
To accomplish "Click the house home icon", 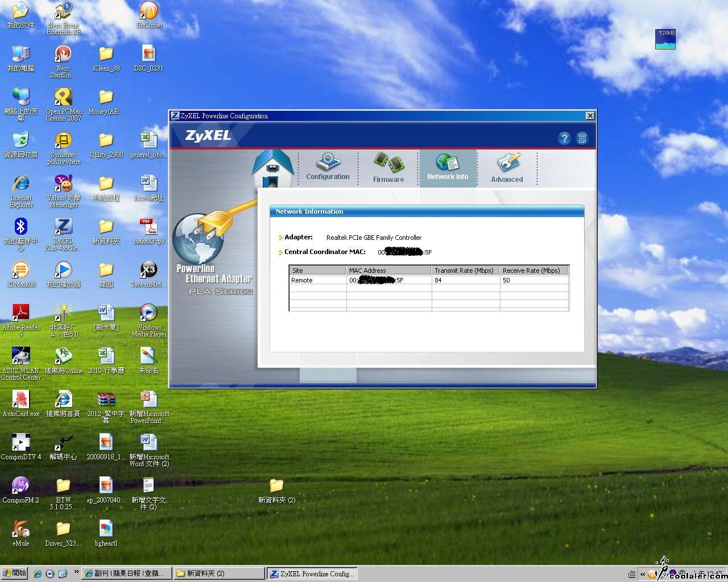I will 274,169.
